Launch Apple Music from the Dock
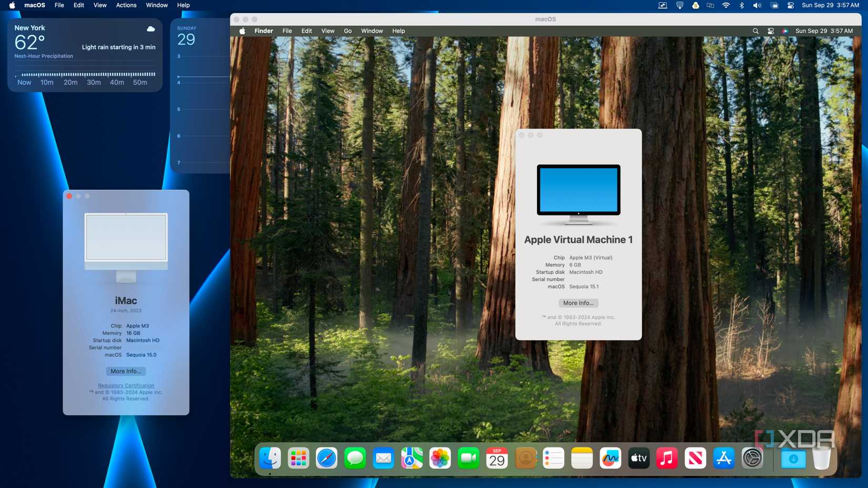868x488 pixels. [x=667, y=458]
